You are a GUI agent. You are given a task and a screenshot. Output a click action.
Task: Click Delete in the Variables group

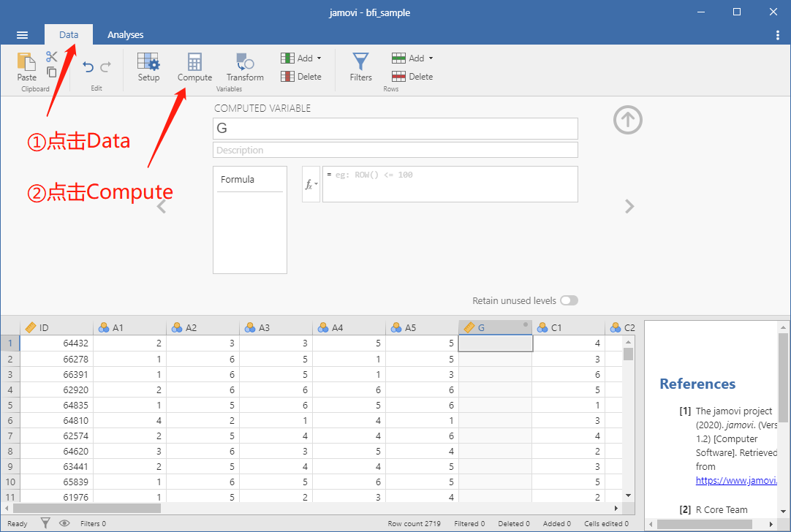click(301, 77)
